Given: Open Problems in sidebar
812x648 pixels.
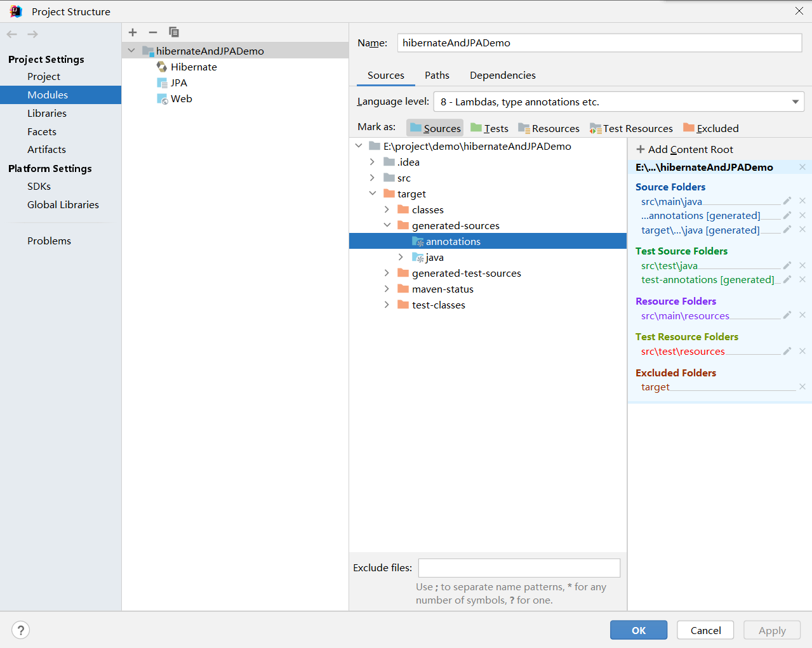Looking at the screenshot, I should (49, 241).
